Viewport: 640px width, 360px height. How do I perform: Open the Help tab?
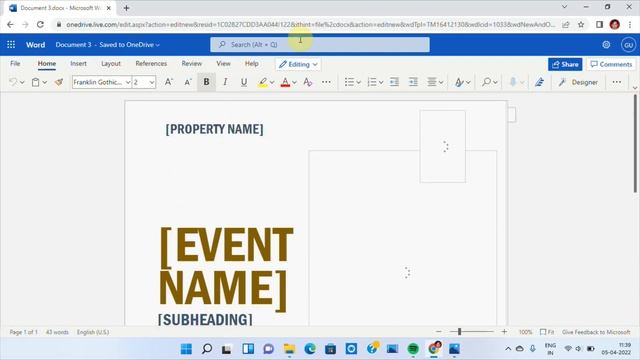point(251,64)
